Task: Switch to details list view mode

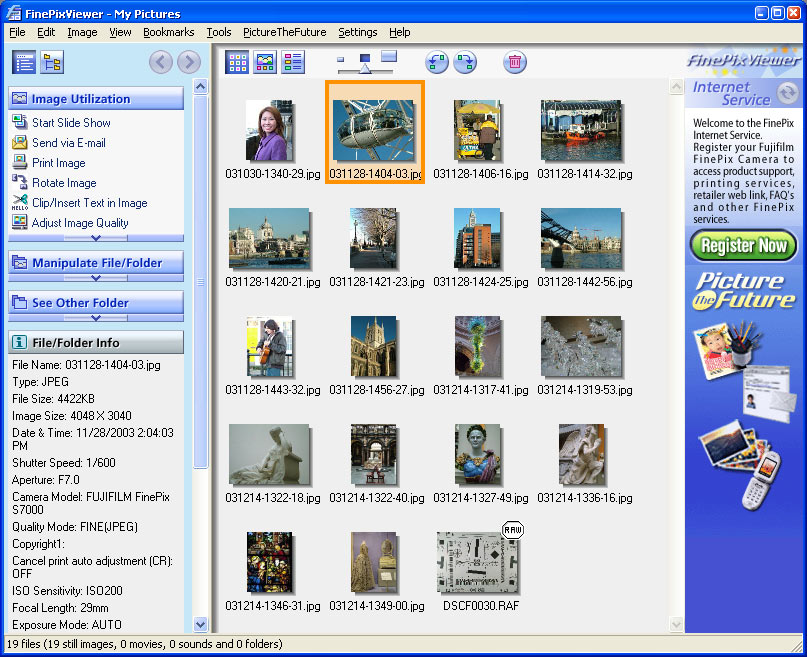Action: 293,63
